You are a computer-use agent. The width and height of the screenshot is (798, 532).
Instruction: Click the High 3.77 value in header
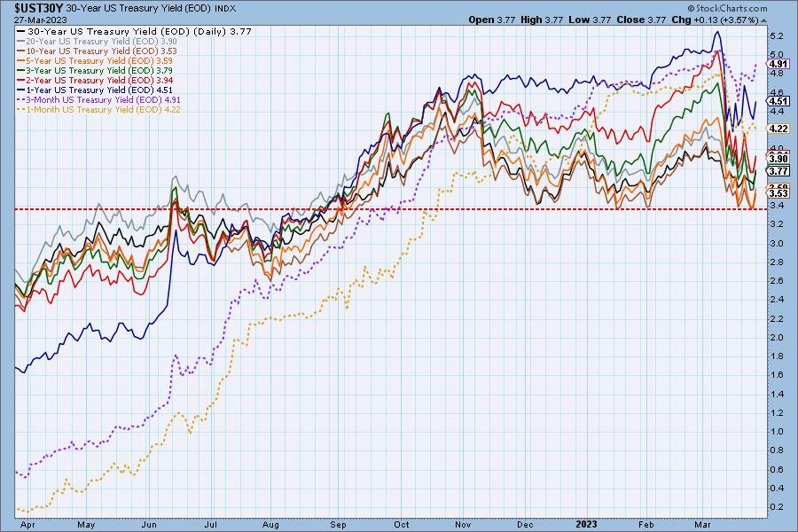click(542, 20)
